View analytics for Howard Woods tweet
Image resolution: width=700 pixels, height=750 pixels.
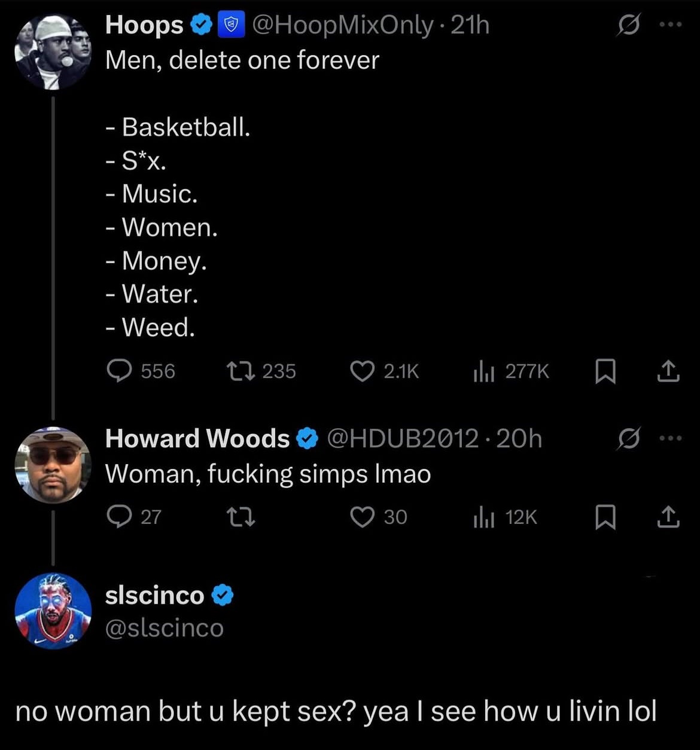(483, 517)
